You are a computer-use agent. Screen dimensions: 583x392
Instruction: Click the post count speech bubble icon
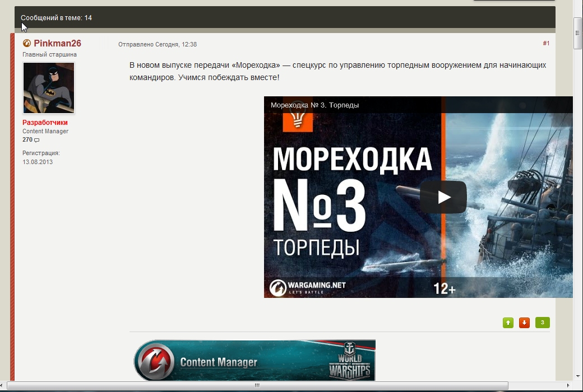[36, 140]
